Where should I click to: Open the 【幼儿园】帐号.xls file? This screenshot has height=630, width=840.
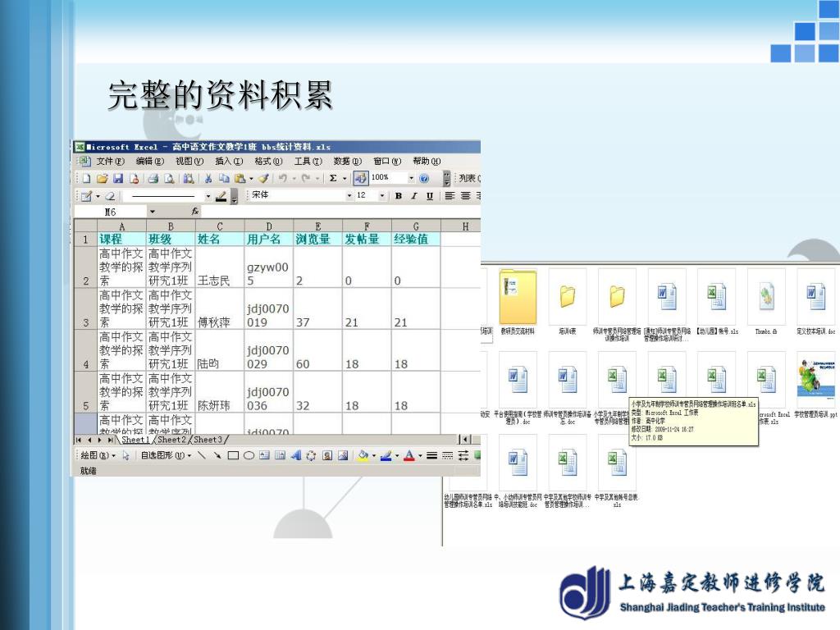pos(717,302)
